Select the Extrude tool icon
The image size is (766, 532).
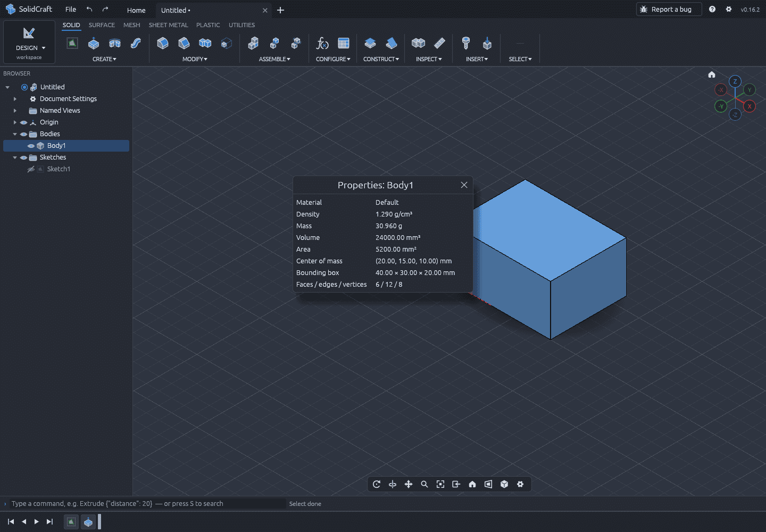[x=94, y=43]
